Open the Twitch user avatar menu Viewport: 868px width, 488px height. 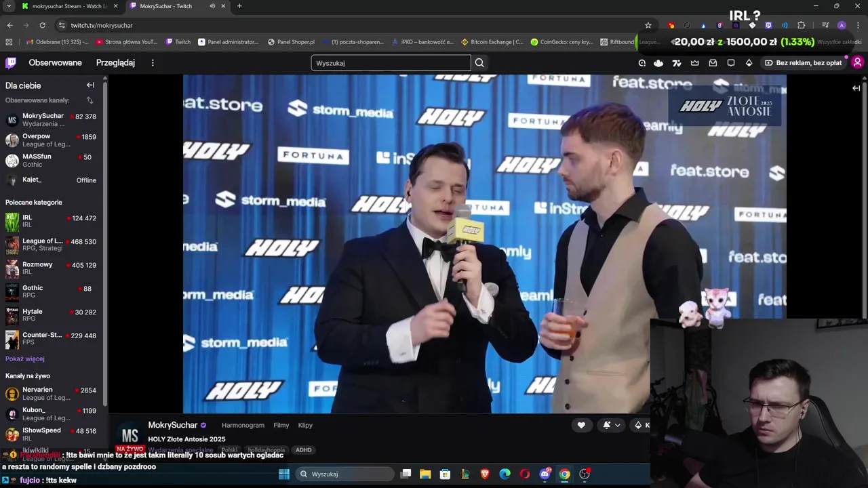857,62
